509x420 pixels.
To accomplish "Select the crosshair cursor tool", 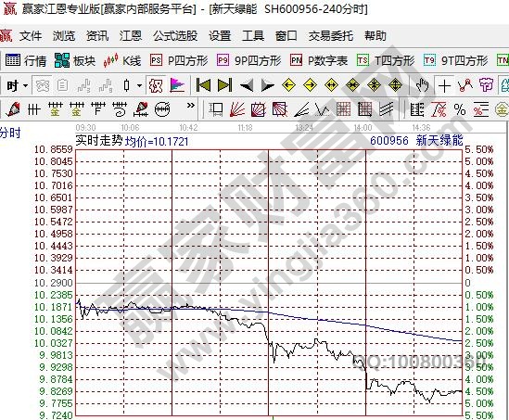I will [444, 86].
